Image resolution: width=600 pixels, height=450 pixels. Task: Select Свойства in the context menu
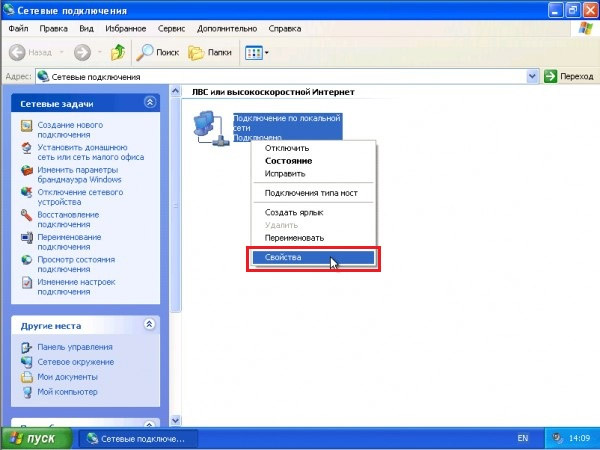(310, 257)
